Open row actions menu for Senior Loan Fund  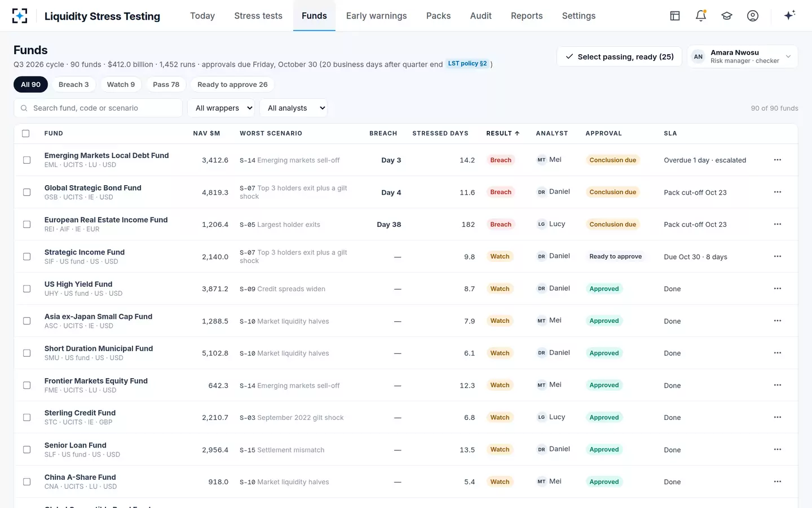tap(778, 449)
